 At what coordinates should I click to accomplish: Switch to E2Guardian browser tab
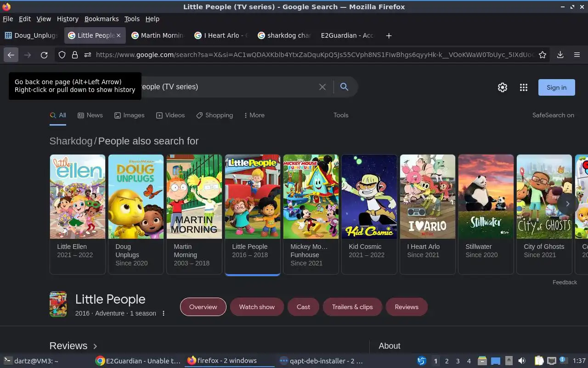[x=348, y=35]
